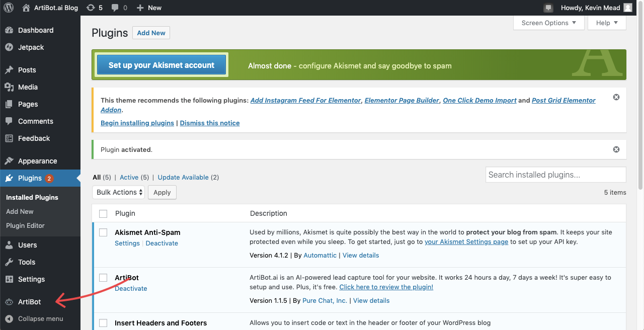The height and width of the screenshot is (330, 644).
Task: Open your Akismet Settings page link
Action: 466,241
